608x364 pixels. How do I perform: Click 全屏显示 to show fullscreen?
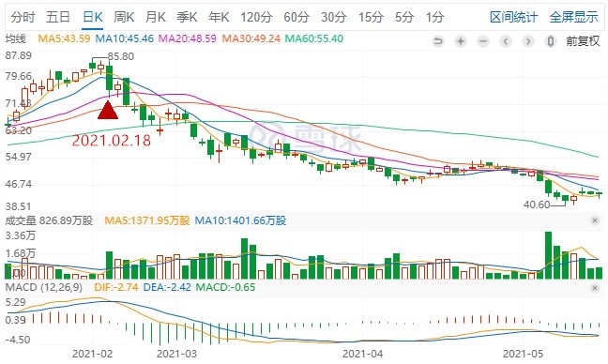pos(574,17)
